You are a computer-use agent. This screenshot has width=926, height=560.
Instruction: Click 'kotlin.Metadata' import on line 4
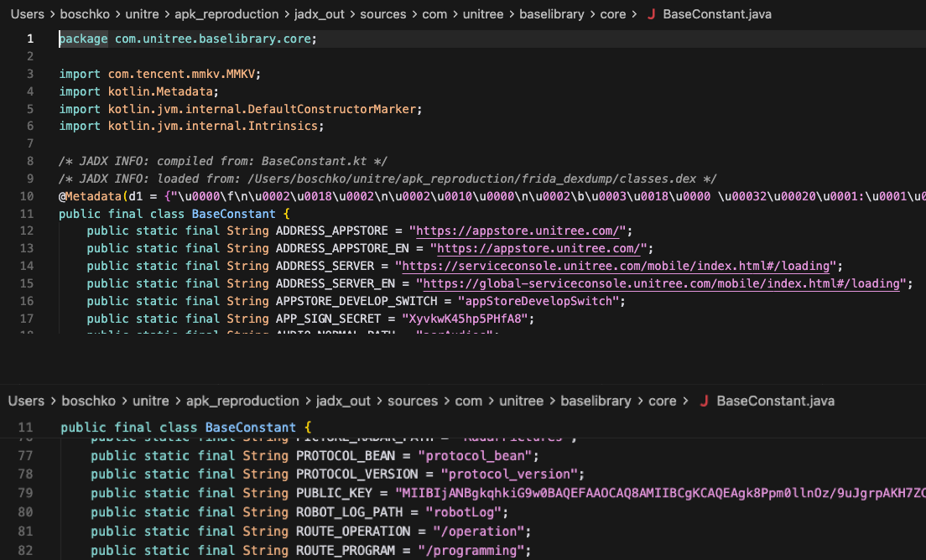tap(160, 92)
